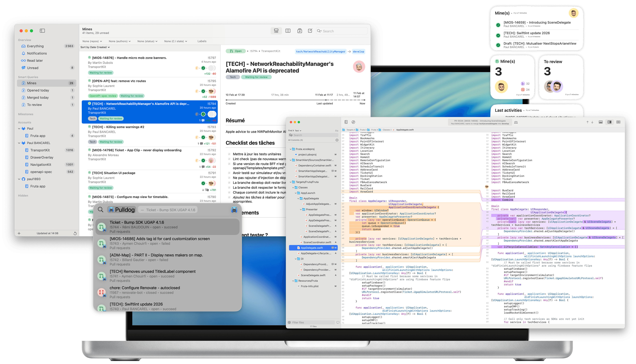The image size is (636, 364).
Task: Click the compose new item icon
Action: point(310,31)
